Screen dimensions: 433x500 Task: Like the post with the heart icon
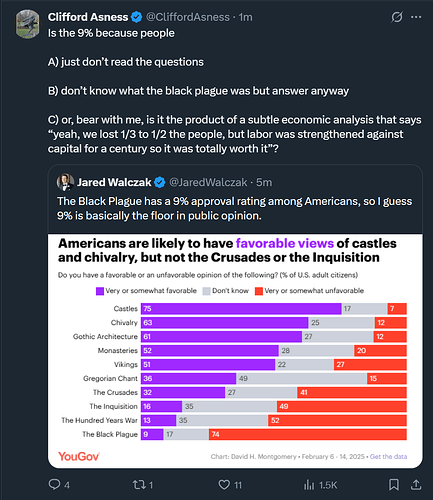[x=224, y=485]
